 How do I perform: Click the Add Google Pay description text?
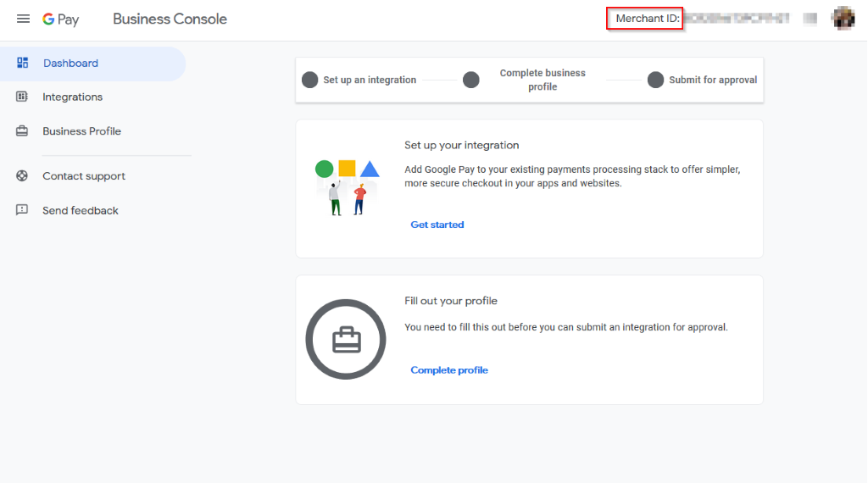tap(572, 176)
